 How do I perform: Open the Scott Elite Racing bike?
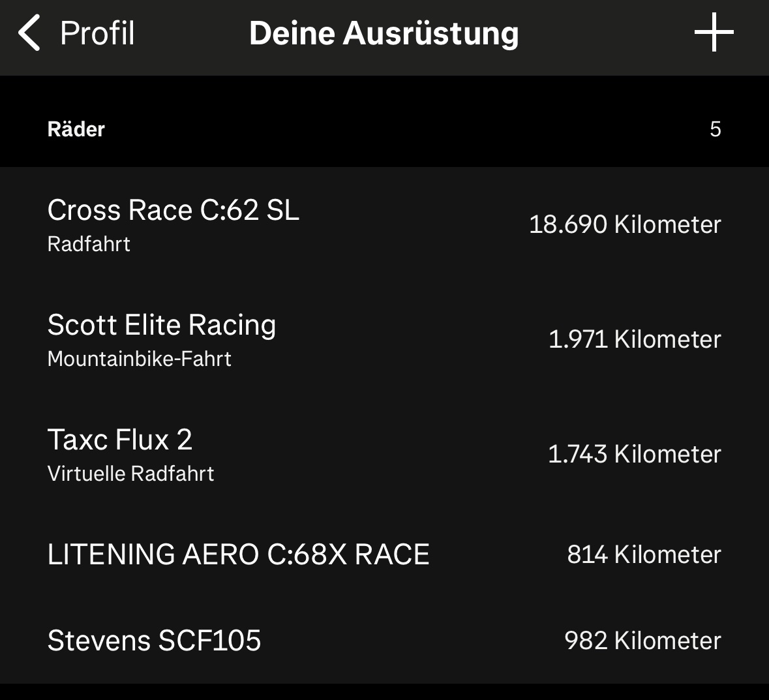pyautogui.click(x=162, y=325)
